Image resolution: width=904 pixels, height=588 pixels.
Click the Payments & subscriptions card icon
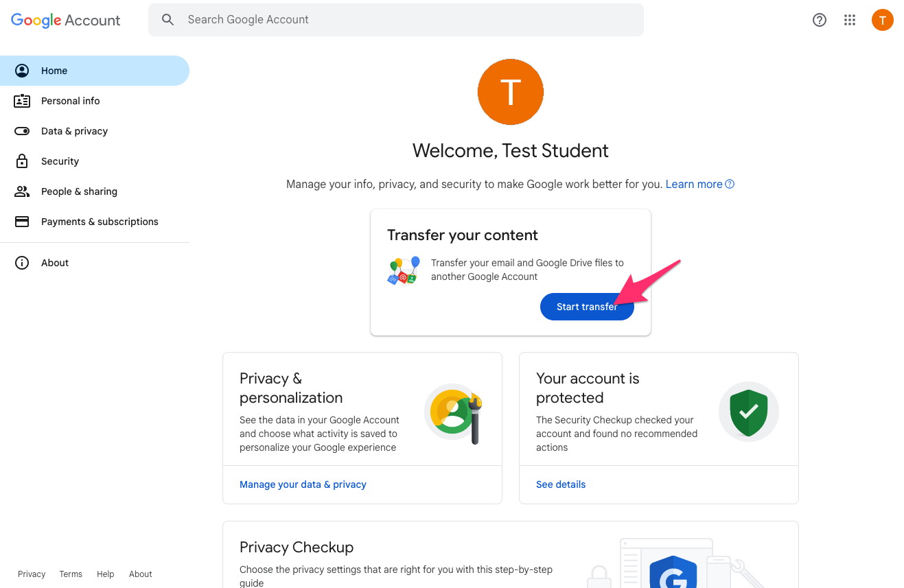click(x=22, y=222)
